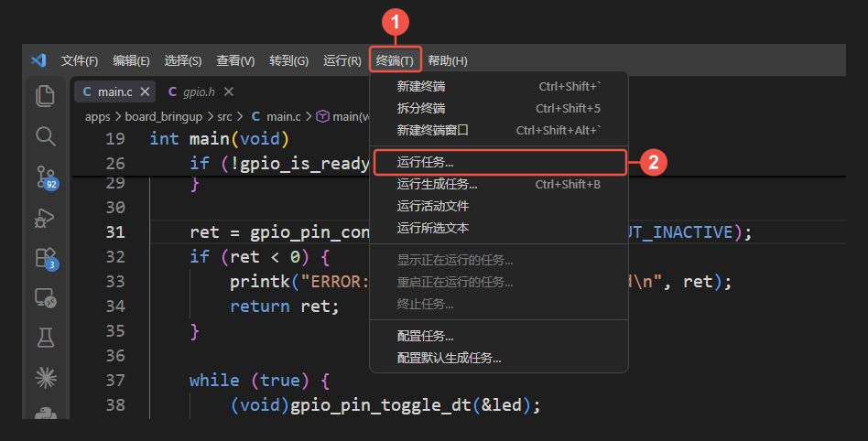Click the apps breadcrumb segment
The width and height of the screenshot is (868, 441).
pos(97,117)
